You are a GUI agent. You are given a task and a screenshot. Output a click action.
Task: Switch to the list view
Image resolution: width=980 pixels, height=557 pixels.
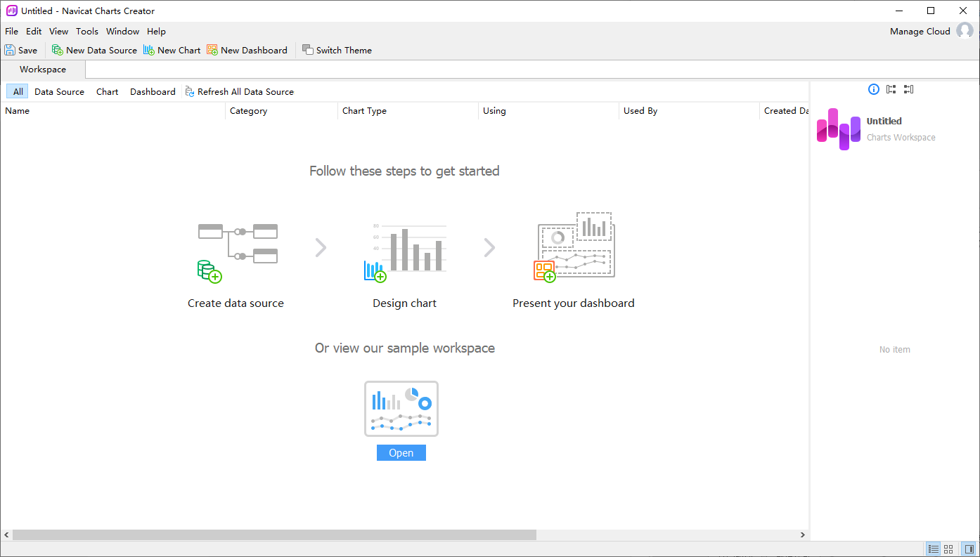click(934, 549)
